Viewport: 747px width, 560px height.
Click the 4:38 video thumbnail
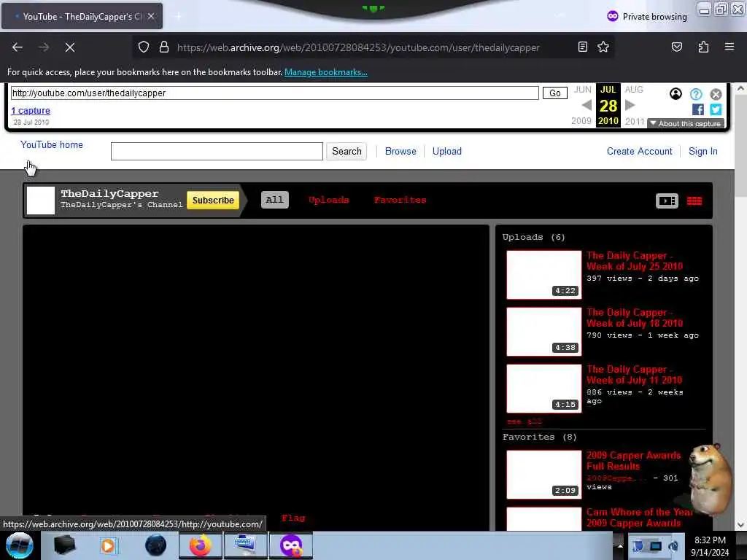544,332
